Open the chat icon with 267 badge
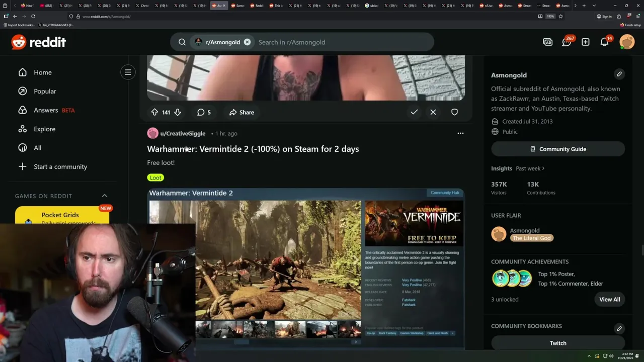 click(x=567, y=42)
